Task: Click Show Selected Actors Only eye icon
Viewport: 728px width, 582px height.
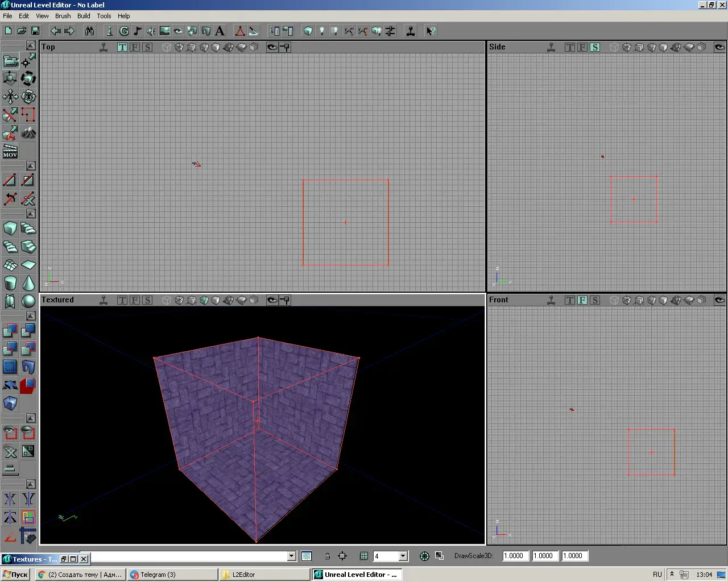Action: click(x=10, y=433)
